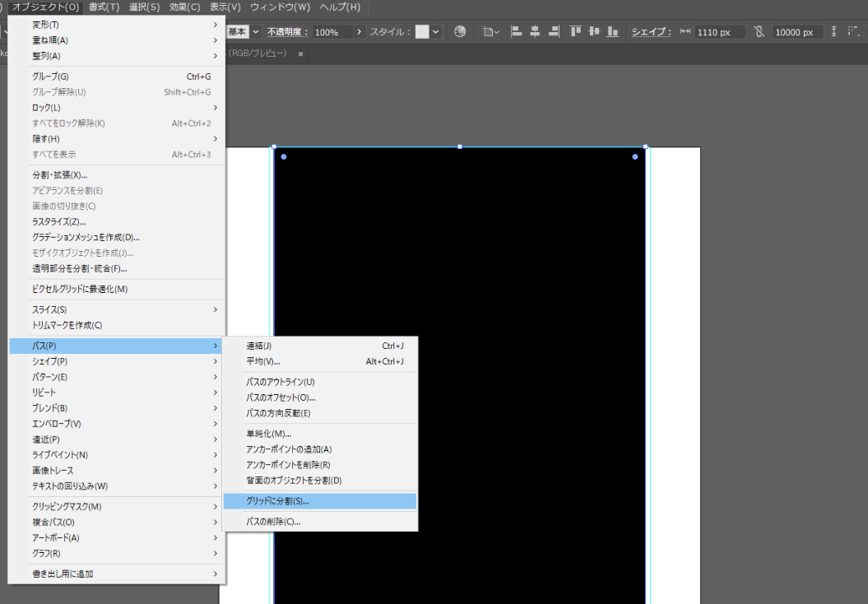Click the Recolor Artwork wheel icon
This screenshot has height=604, width=868.
(459, 31)
